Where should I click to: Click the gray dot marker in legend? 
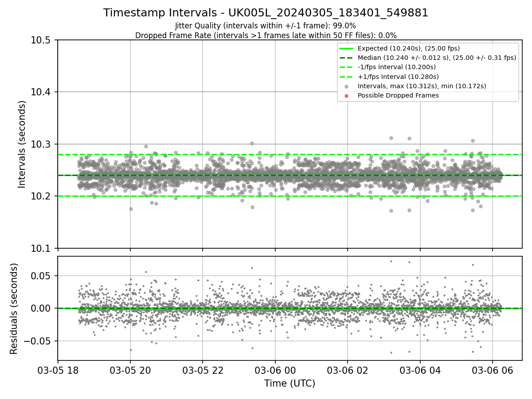click(x=346, y=86)
